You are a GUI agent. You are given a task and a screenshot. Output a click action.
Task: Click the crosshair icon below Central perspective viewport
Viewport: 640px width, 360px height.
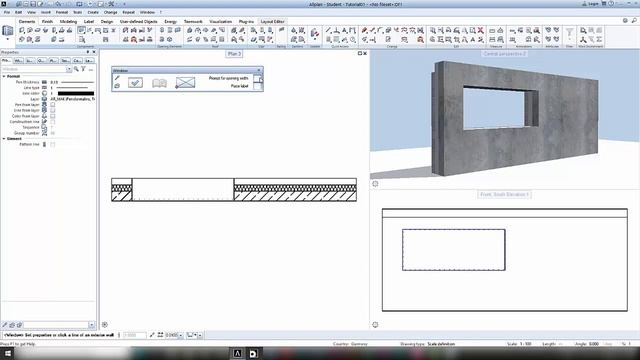tap(375, 184)
